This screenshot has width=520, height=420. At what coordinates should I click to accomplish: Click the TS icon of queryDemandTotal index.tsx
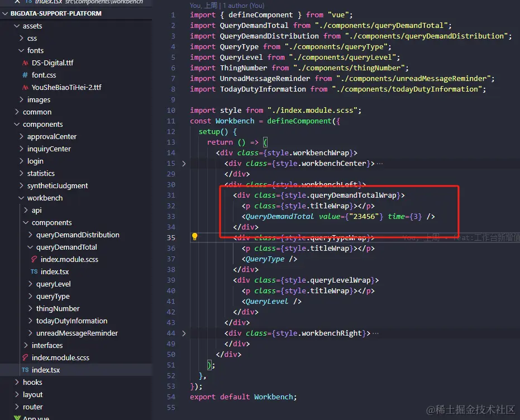pos(34,271)
